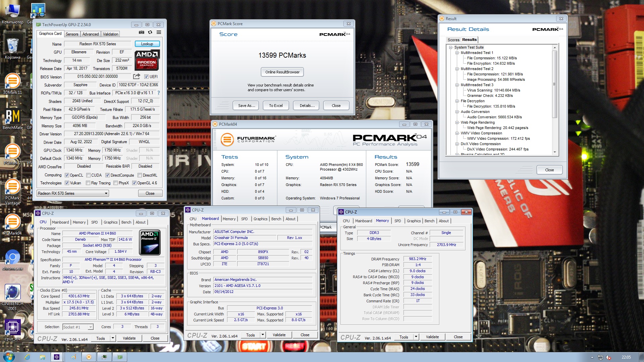Switch to CPU-Z via its taskbar icon

[x=57, y=357]
